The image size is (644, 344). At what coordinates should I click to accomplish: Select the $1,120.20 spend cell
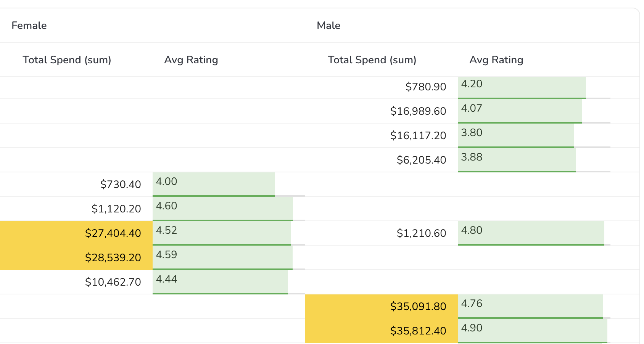click(x=76, y=209)
